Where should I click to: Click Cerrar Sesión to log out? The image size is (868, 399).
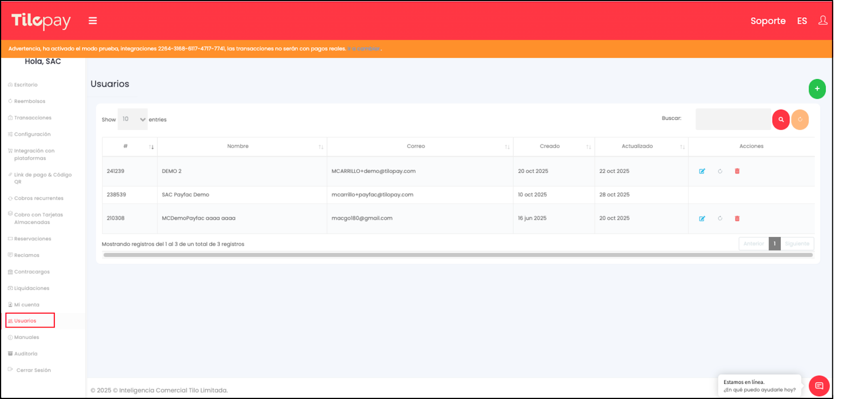30,370
